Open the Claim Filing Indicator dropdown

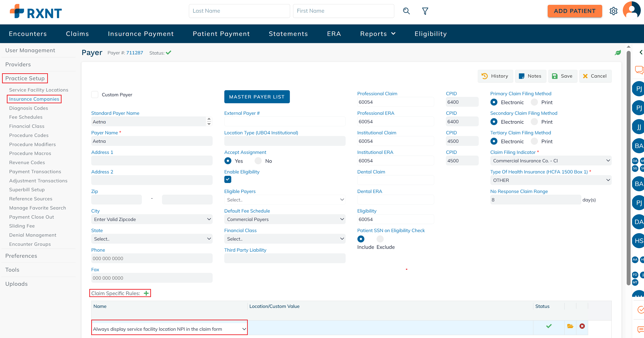(551, 161)
